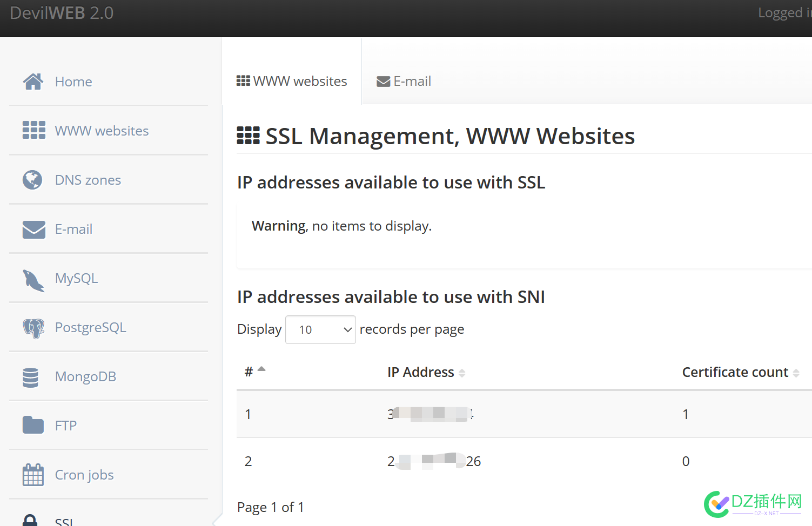Sort table by Certificate count column

click(x=740, y=372)
